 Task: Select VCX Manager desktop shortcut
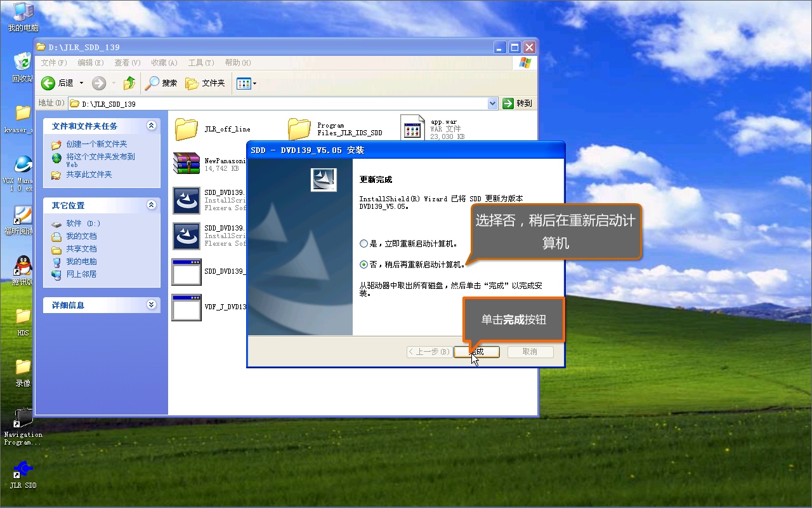tap(23, 173)
